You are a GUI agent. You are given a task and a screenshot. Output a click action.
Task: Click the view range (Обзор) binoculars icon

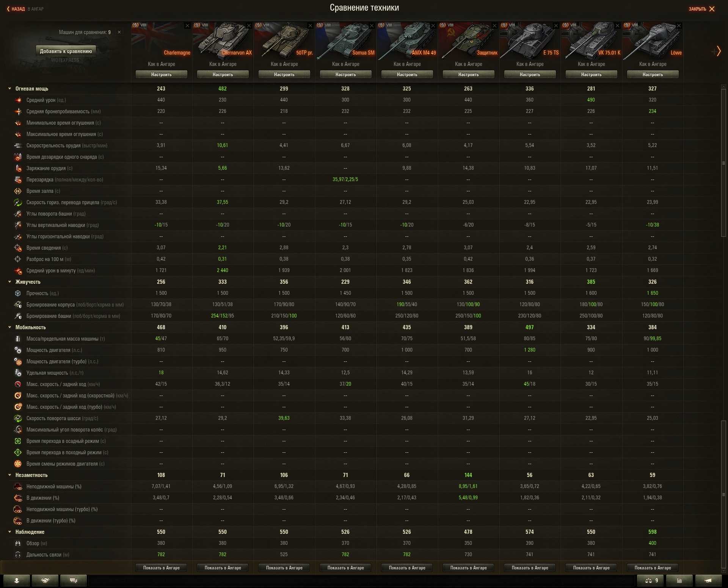point(18,543)
